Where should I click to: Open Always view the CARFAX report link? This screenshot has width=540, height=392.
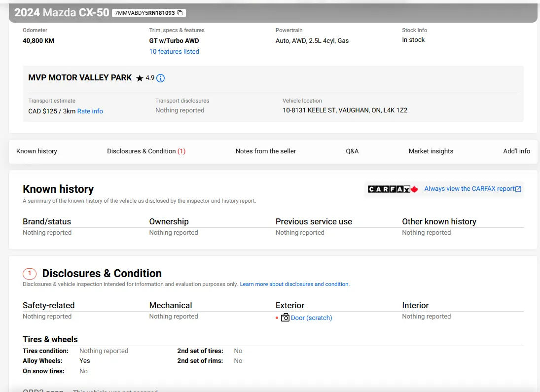[469, 189]
